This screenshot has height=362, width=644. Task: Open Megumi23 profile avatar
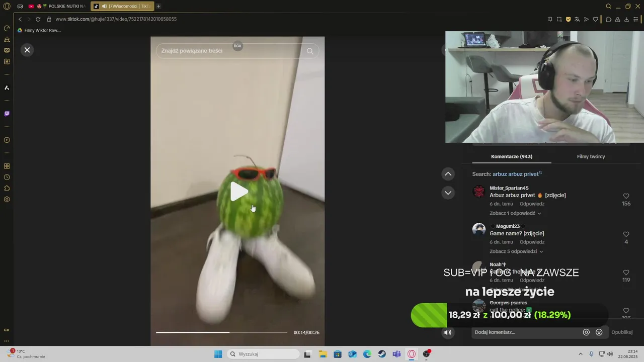click(x=479, y=230)
